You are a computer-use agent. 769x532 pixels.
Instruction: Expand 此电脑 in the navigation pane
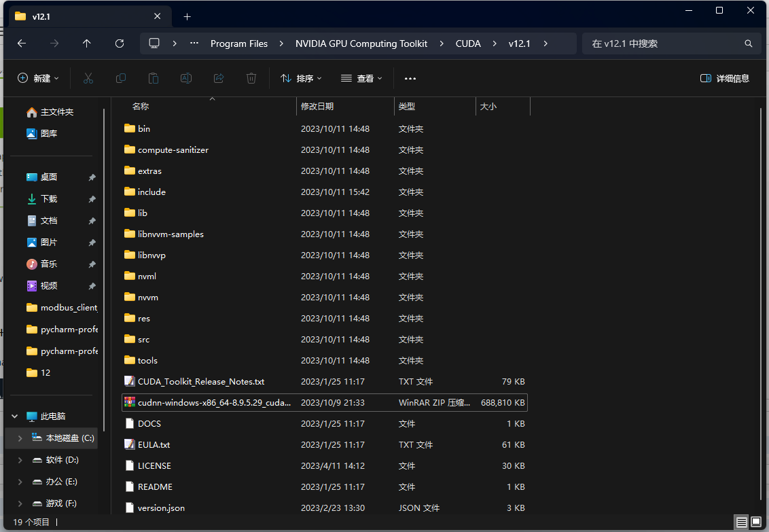[15, 415]
